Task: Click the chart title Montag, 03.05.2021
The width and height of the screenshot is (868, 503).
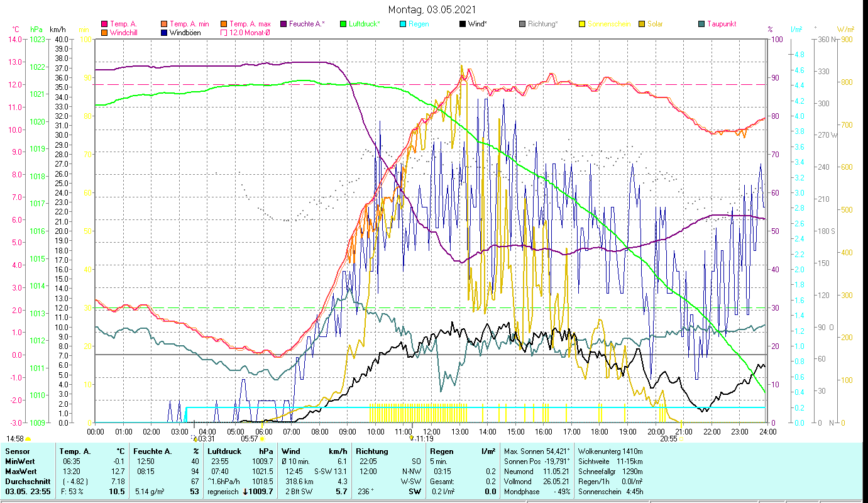Action: (x=432, y=9)
